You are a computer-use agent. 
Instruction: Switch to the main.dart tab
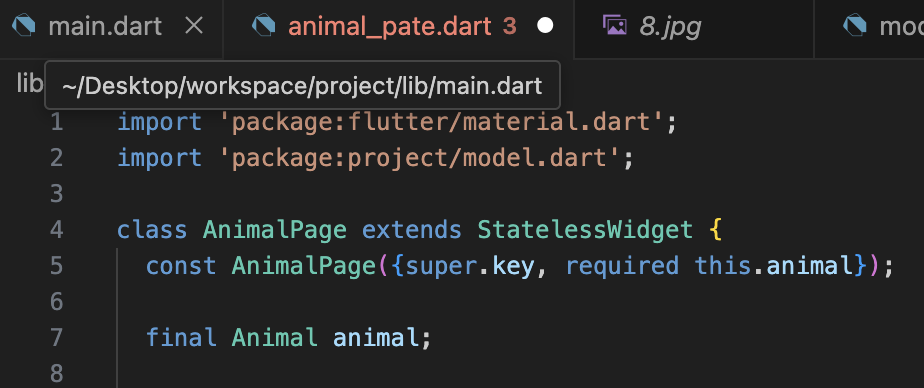pos(105,27)
